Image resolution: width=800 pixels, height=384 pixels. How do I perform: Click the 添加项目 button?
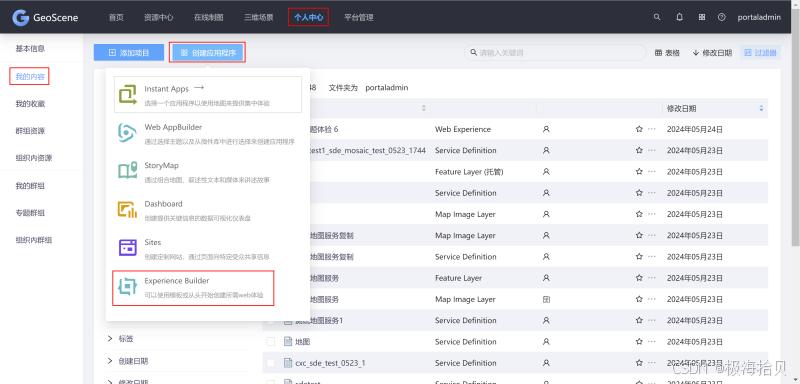point(129,53)
